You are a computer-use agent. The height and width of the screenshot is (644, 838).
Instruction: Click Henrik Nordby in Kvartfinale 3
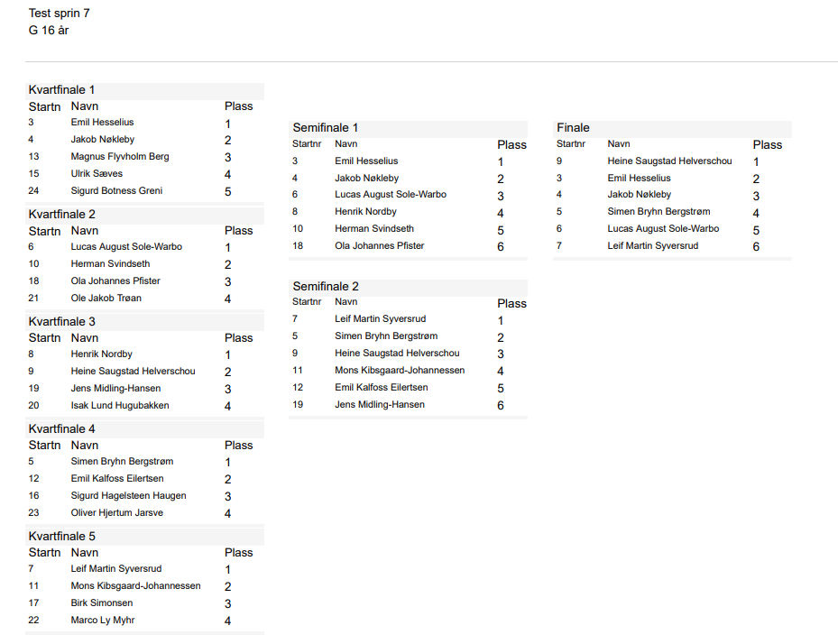102,354
